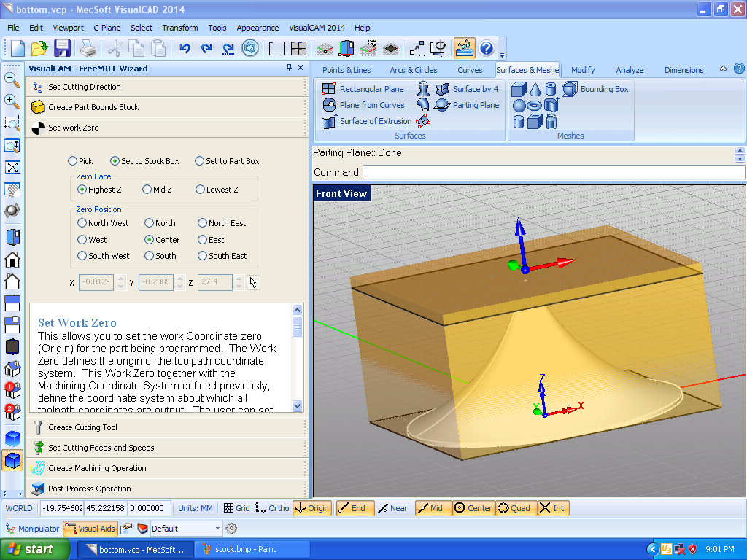This screenshot has width=747, height=560.
Task: Click inside the Command input field
Action: 553,172
